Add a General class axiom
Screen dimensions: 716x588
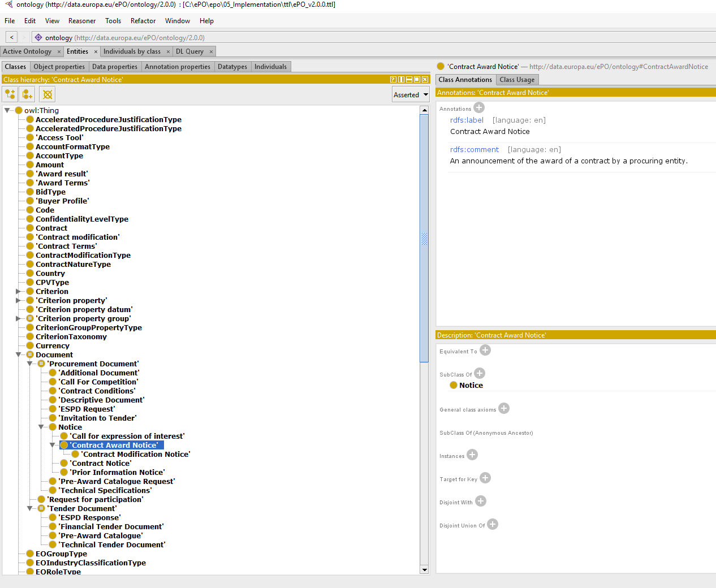pos(504,409)
